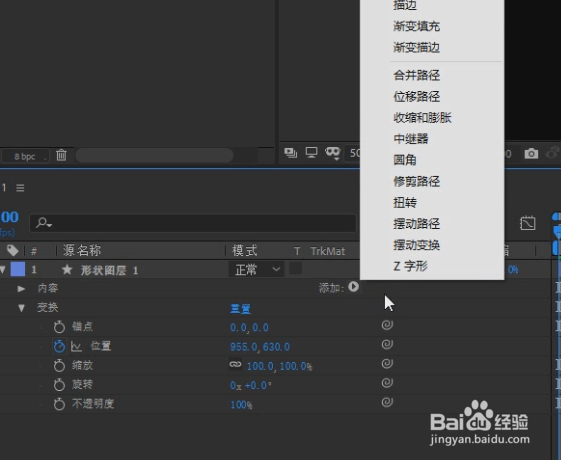Click the pick whip spiral for 缩放

pos(387,363)
